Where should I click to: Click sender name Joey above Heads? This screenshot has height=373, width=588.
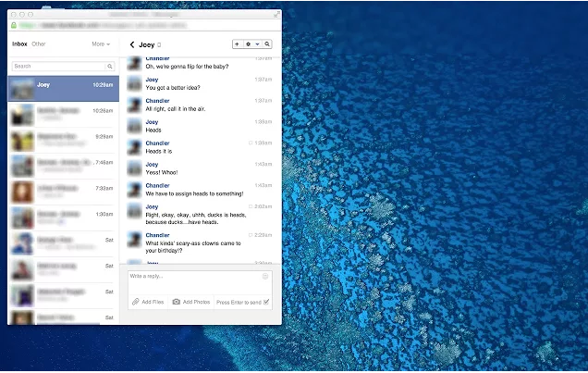tap(152, 122)
